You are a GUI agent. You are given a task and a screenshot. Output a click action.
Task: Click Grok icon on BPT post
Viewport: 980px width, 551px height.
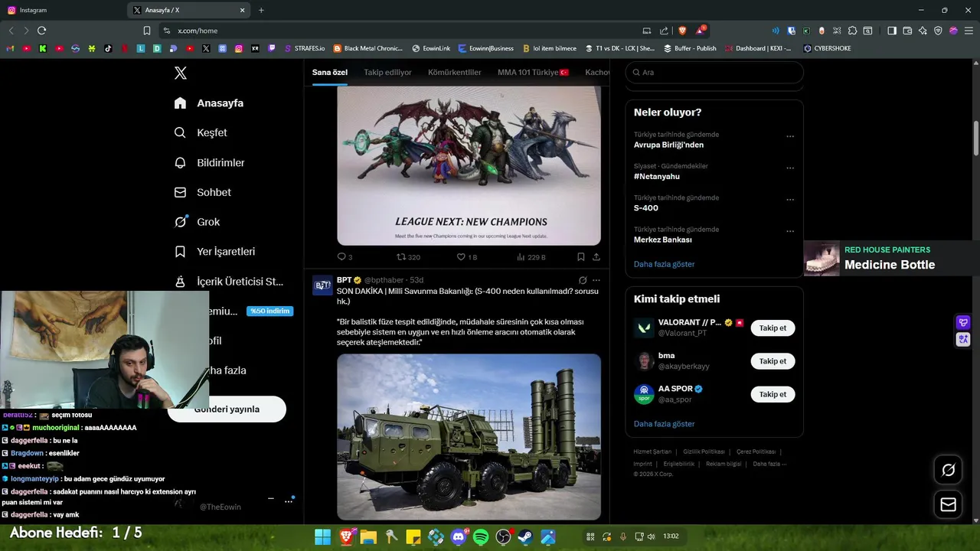tap(583, 280)
